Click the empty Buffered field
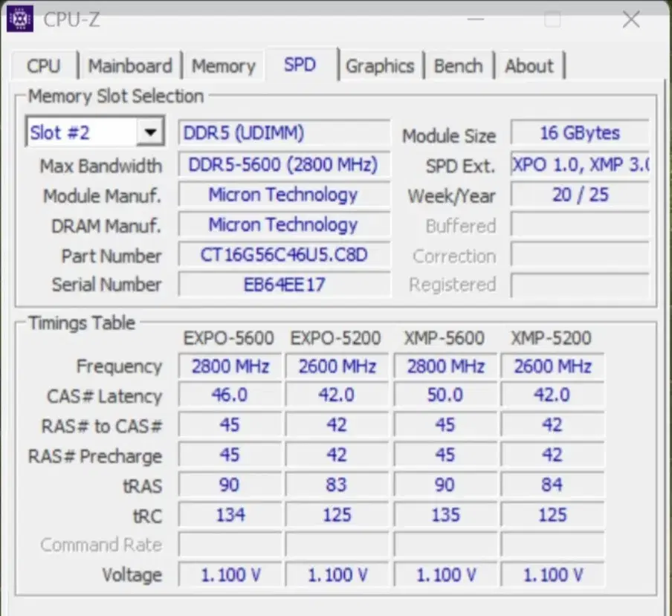This screenshot has width=672, height=616. pyautogui.click(x=580, y=224)
